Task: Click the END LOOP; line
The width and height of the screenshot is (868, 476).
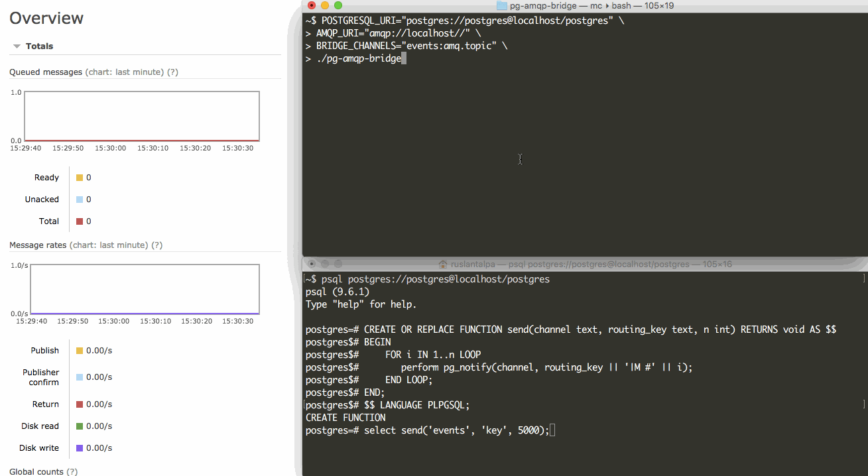Action: 369,380
